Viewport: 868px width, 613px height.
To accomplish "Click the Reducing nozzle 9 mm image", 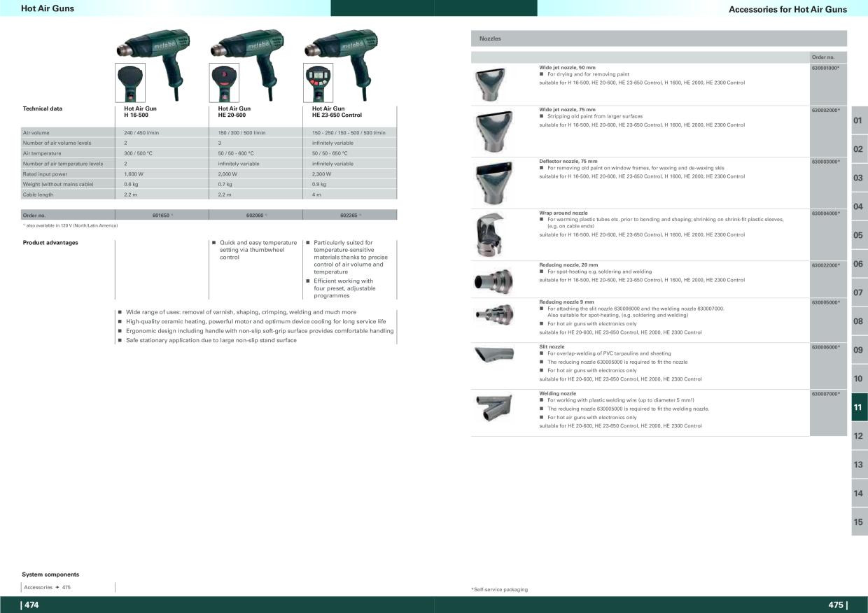I will (x=493, y=315).
